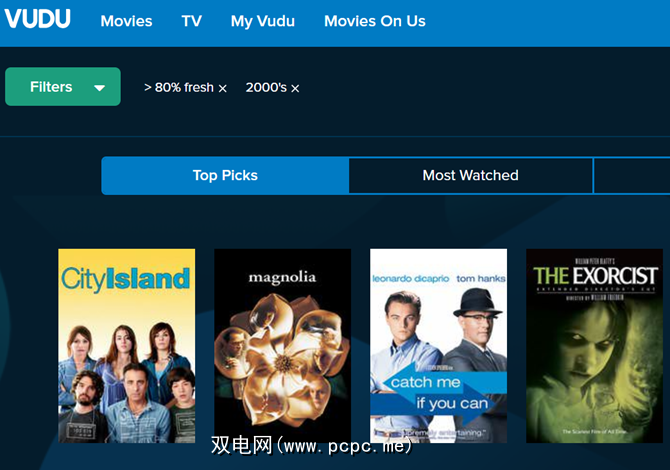The image size is (670, 470).
Task: Click the magnolia title on poster
Action: [282, 278]
